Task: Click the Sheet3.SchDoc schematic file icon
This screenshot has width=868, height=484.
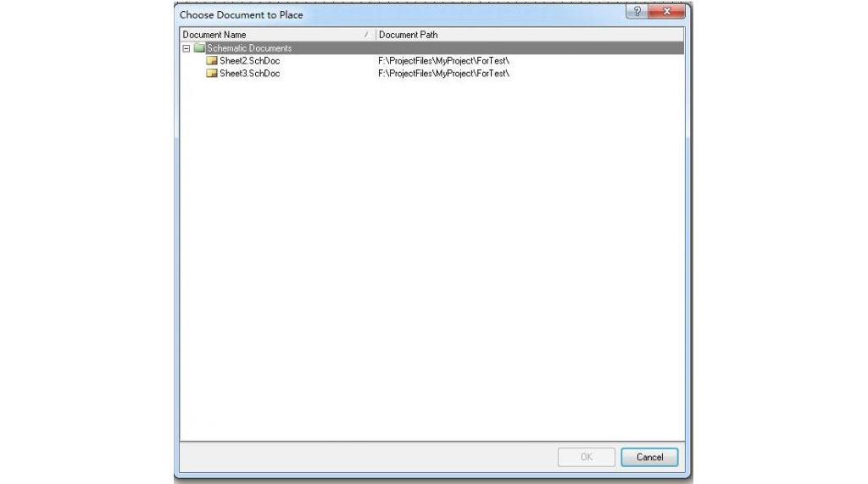Action: 211,73
